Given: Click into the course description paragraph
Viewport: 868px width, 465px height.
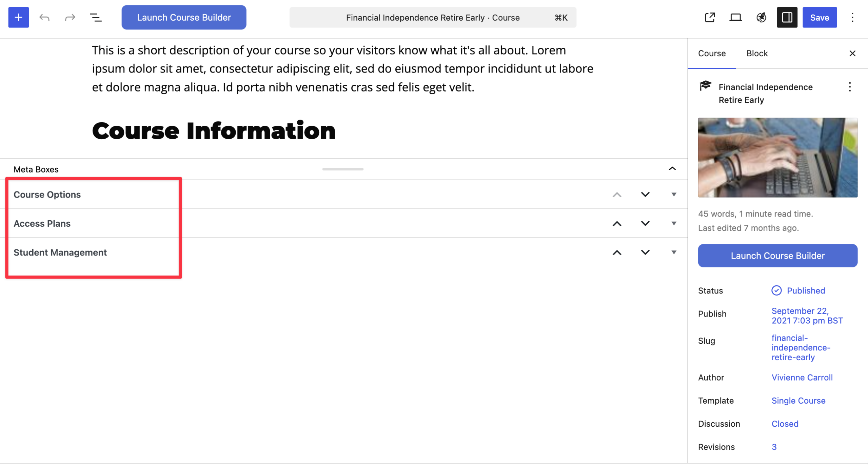Looking at the screenshot, I should 342,69.
